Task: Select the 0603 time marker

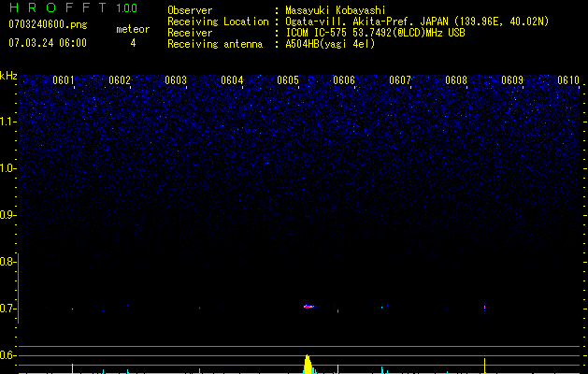Action: pos(176,80)
